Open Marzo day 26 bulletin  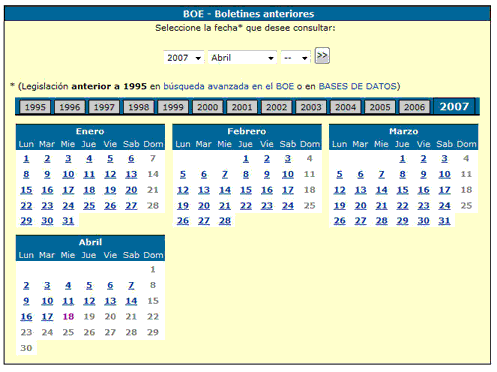340,221
